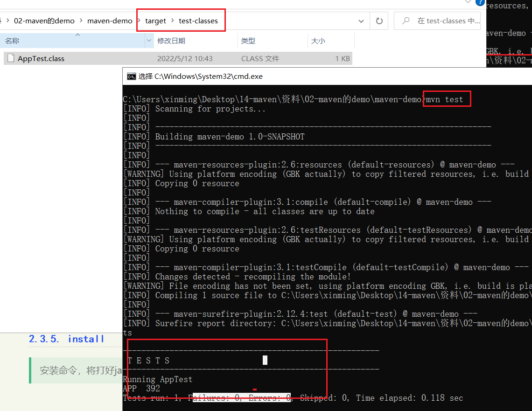Open the 名称 column filter dropdown arrow
Screen dimensions: 532x411
tap(149, 41)
